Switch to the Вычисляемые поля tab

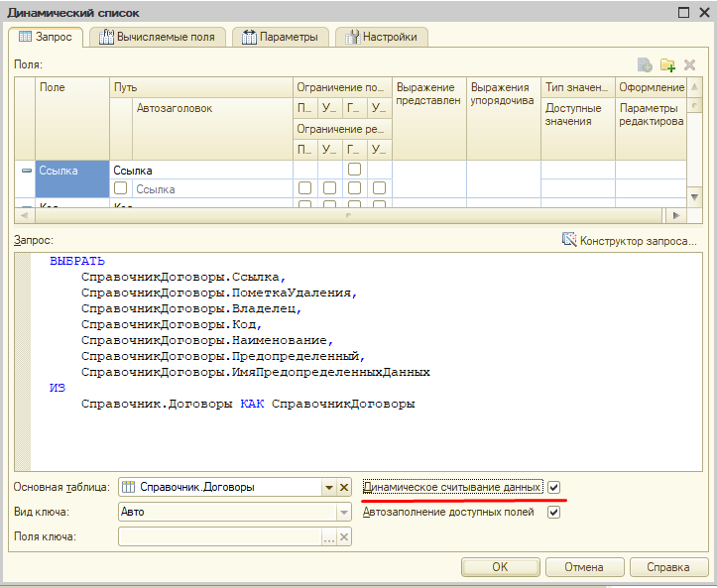159,37
